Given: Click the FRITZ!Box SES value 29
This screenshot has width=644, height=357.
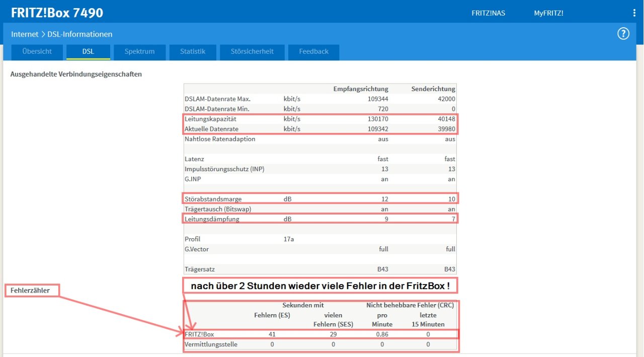Looking at the screenshot, I should pyautogui.click(x=333, y=334).
